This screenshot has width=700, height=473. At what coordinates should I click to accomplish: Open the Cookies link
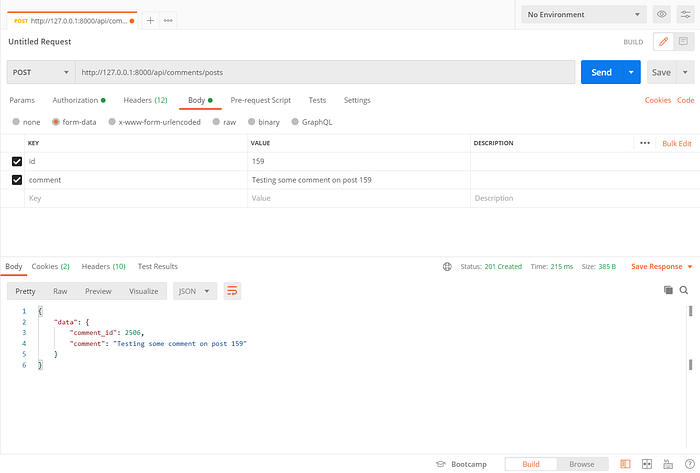click(x=658, y=100)
